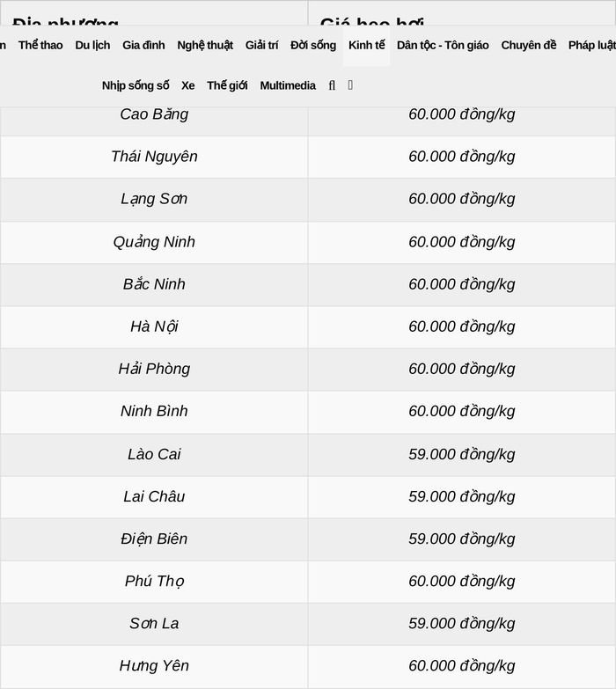Click the highlighted Kinh tế tab

tap(366, 45)
